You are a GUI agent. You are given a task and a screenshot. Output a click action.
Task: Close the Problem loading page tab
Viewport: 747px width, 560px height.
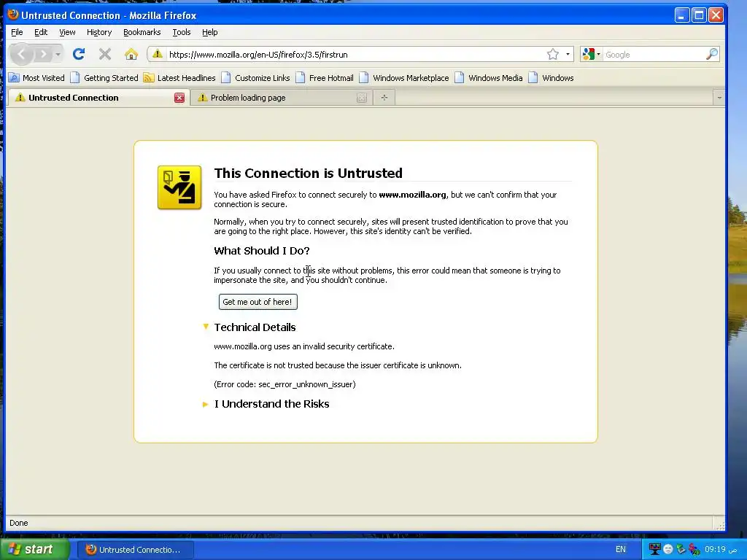(362, 98)
